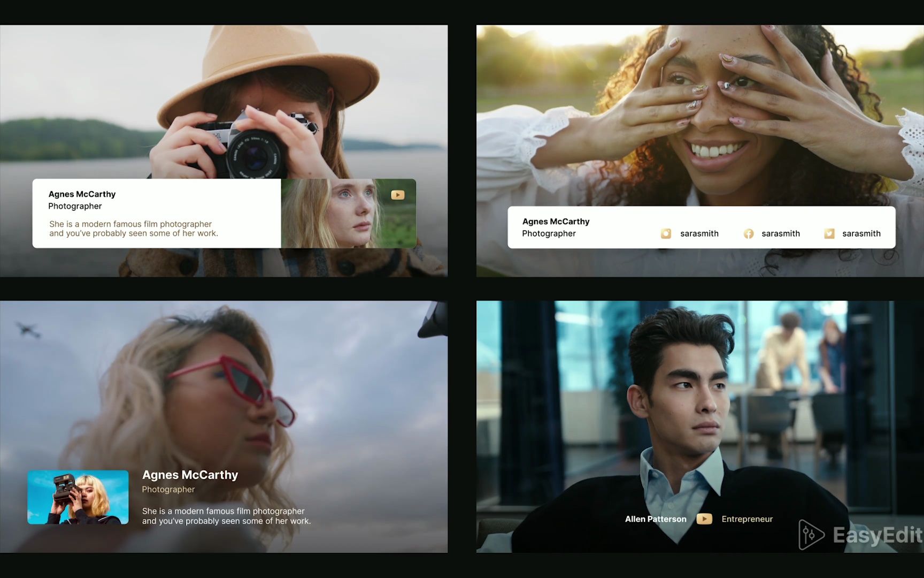Click the name Allen Patterson

656,519
